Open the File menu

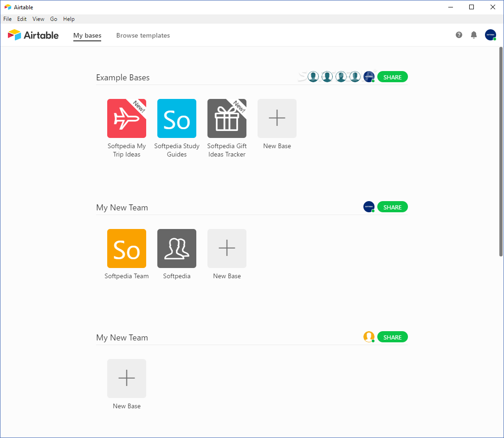coord(7,19)
